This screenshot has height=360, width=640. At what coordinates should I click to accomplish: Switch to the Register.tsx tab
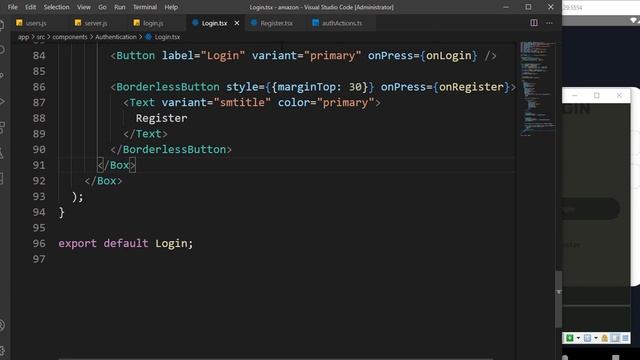[x=276, y=23]
